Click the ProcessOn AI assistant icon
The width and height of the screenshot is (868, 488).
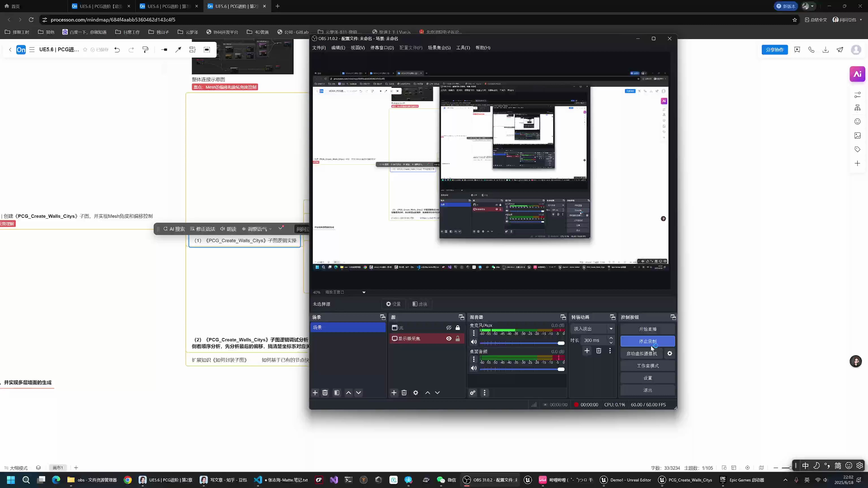[x=857, y=74]
